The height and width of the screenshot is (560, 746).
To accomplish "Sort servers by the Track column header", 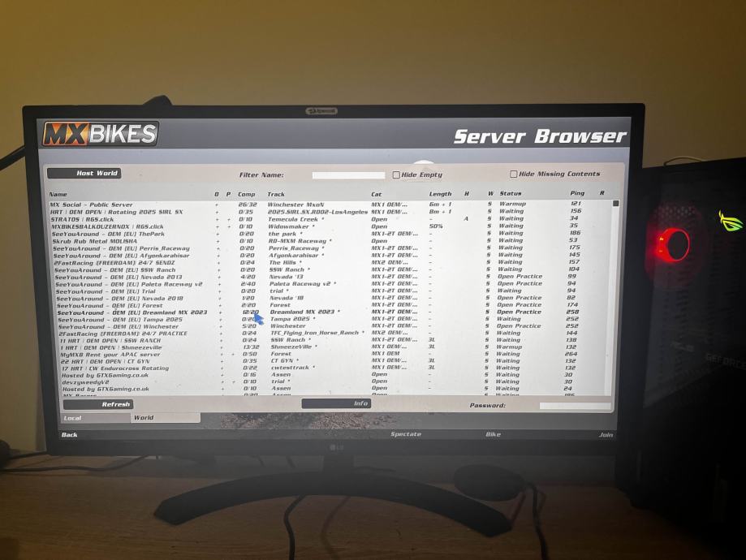I will pos(276,194).
